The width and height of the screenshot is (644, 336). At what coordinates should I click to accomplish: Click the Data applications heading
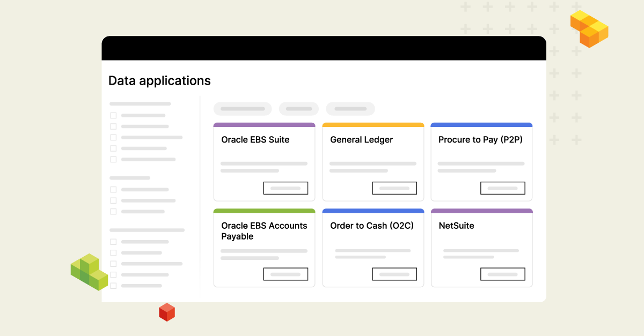point(159,81)
